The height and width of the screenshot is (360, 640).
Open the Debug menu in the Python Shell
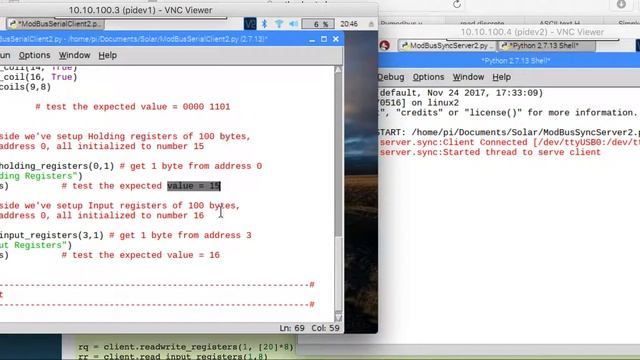point(391,77)
